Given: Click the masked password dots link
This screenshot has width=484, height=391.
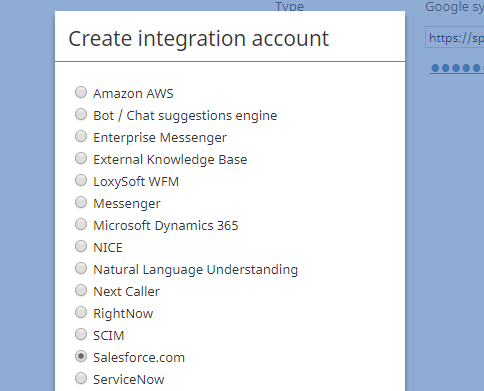Looking at the screenshot, I should 457,68.
